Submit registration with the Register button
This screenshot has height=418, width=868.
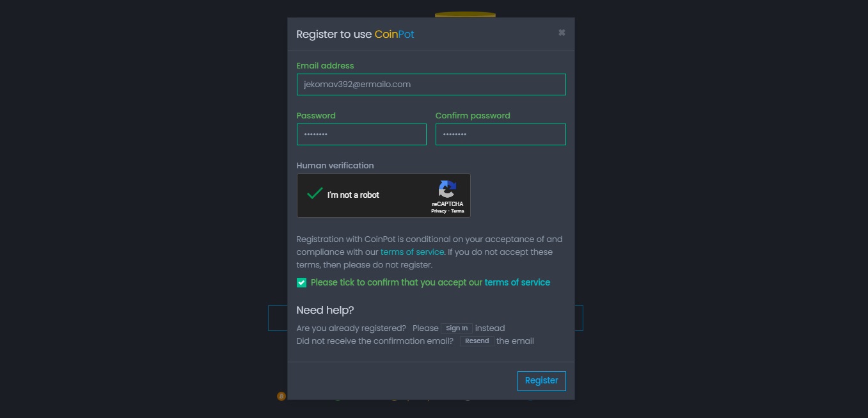[x=541, y=380]
